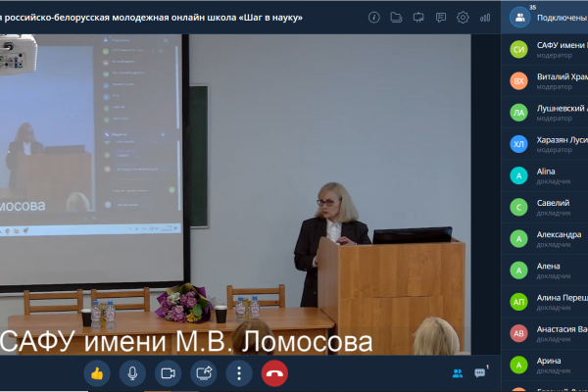Image resolution: width=588 pixels, height=392 pixels.
Task: Open the three-dot more options menu
Action: click(239, 372)
